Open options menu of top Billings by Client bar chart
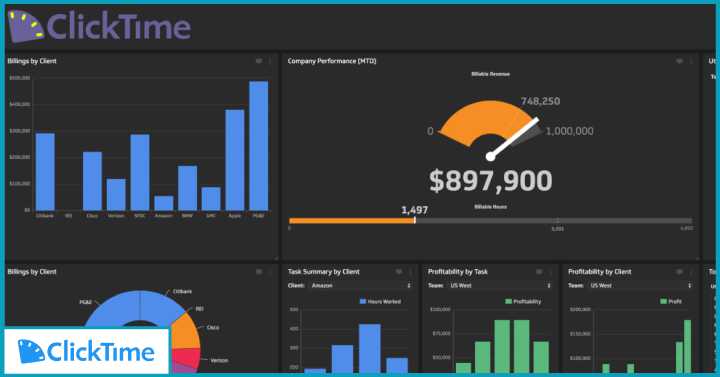The height and width of the screenshot is (377, 720). [270, 61]
